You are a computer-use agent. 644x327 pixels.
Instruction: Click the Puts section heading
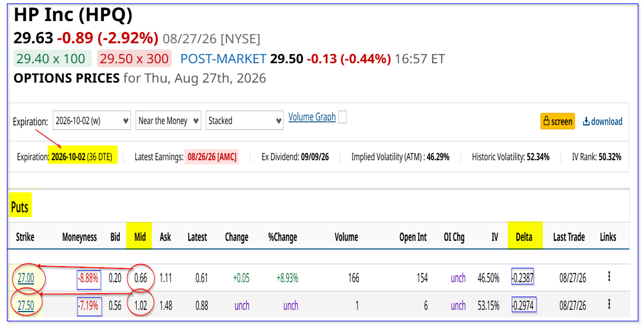tap(20, 207)
